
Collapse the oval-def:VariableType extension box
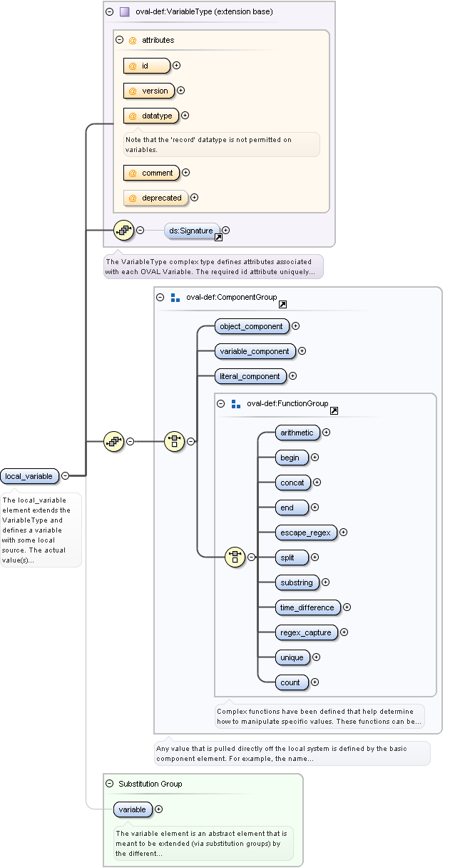109,12
